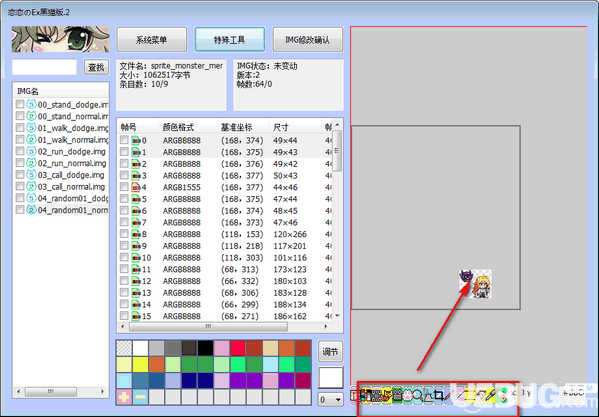Click the image icon of frame 10
599x417 pixels.
point(136,258)
